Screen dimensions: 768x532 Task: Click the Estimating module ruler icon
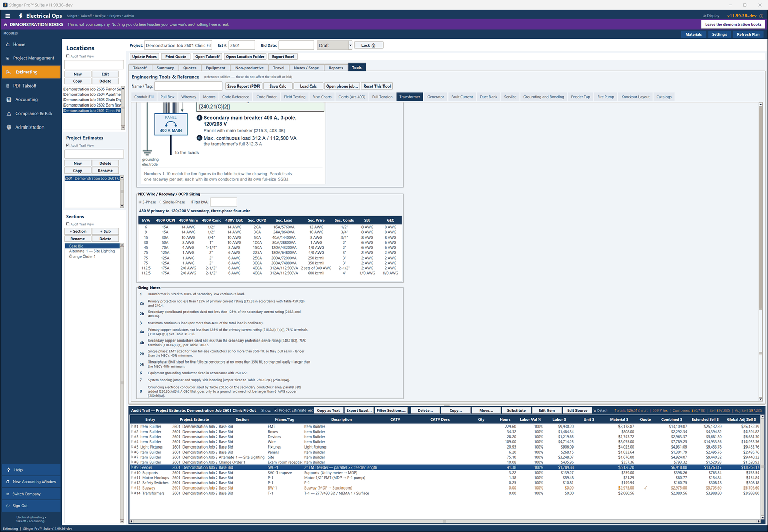tap(9, 72)
